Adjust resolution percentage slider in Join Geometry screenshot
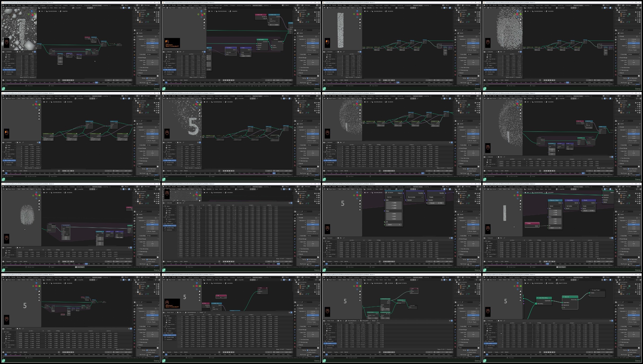 [x=634, y=315]
